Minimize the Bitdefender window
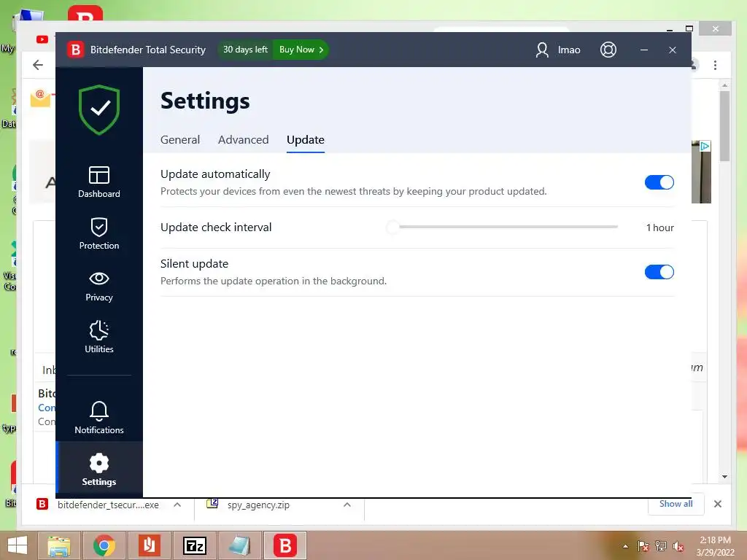 pos(644,50)
